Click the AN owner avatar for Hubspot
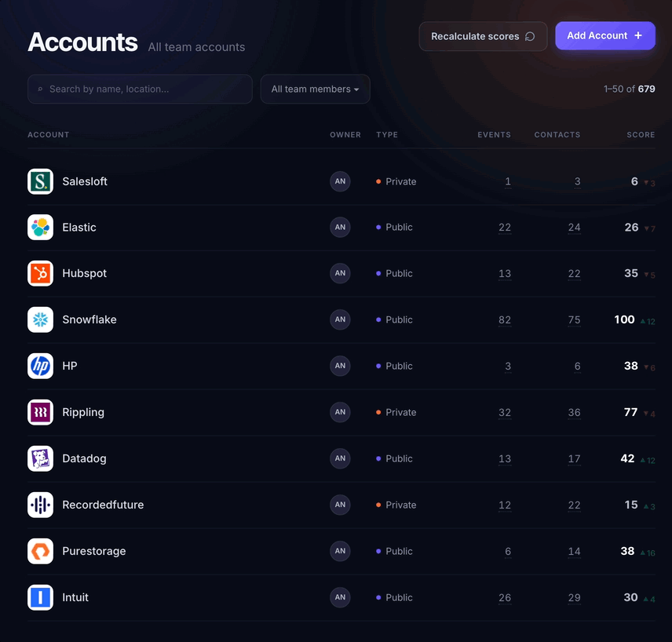The height and width of the screenshot is (642, 672). (340, 273)
